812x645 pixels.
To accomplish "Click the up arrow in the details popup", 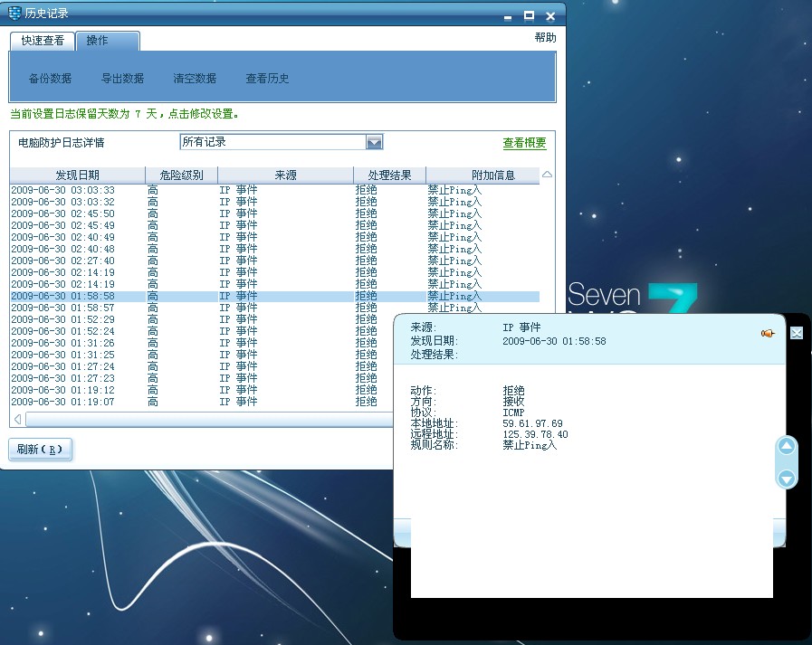I will pyautogui.click(x=787, y=447).
